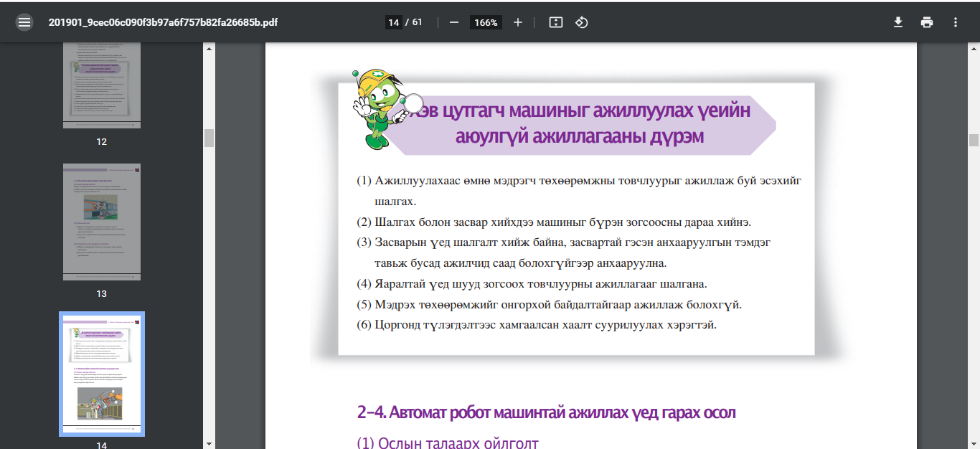Open the three-dot more actions menu
Viewport: 980px width, 449px height.
[955, 22]
